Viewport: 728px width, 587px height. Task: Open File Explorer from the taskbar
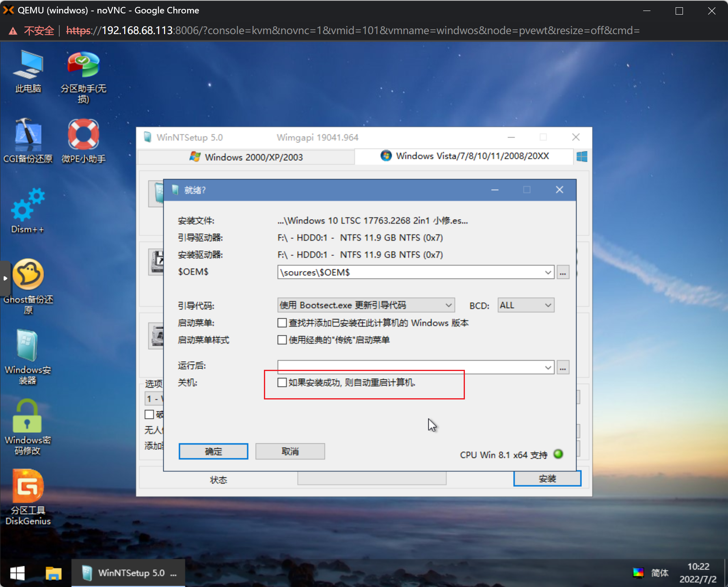tap(53, 573)
